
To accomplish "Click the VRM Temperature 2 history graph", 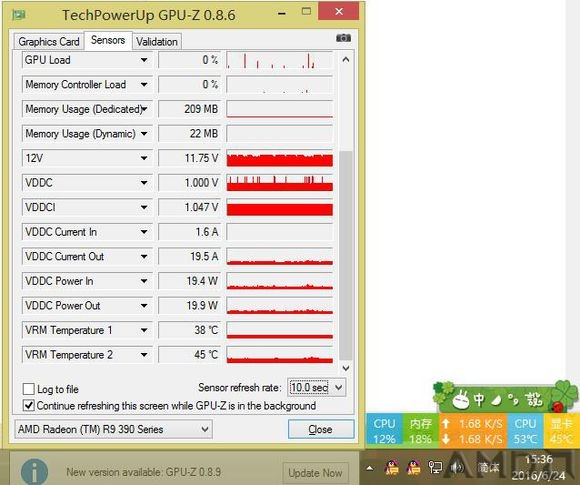I will point(280,355).
